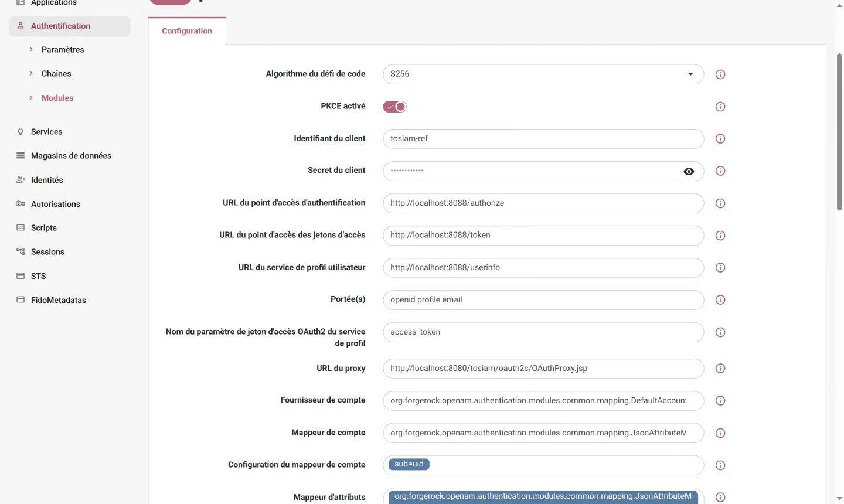Click the Fournisseur de compte field
This screenshot has width=844, height=504.
point(543,401)
